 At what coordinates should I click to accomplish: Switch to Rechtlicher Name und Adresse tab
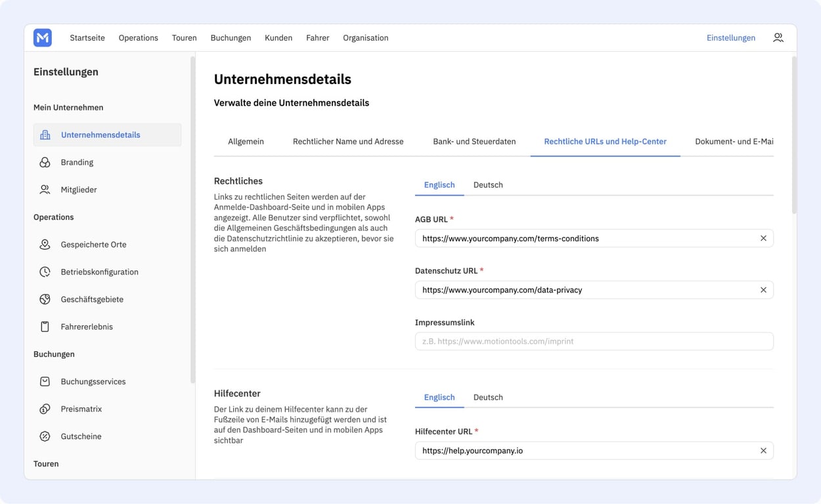pos(348,141)
